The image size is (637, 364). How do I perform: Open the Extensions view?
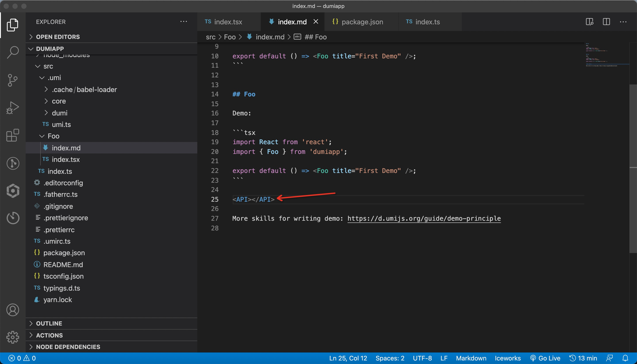click(x=13, y=136)
